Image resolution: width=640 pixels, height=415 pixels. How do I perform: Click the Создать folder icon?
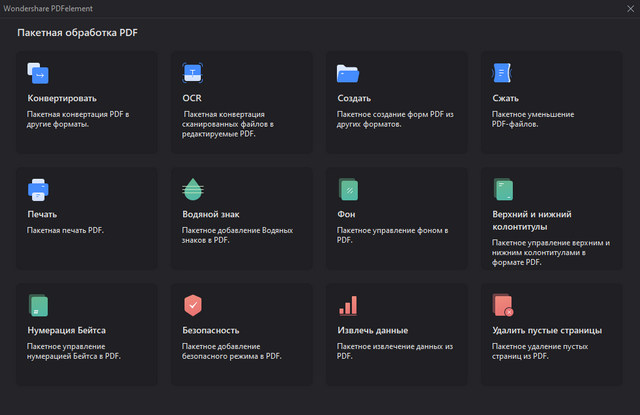coord(347,73)
